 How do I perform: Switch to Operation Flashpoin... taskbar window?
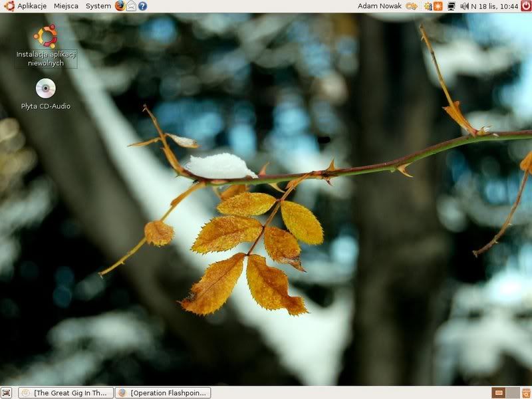[163, 393]
